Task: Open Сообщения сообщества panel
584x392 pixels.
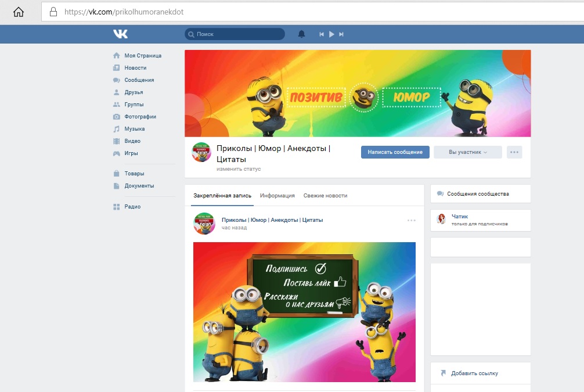Action: click(x=481, y=194)
